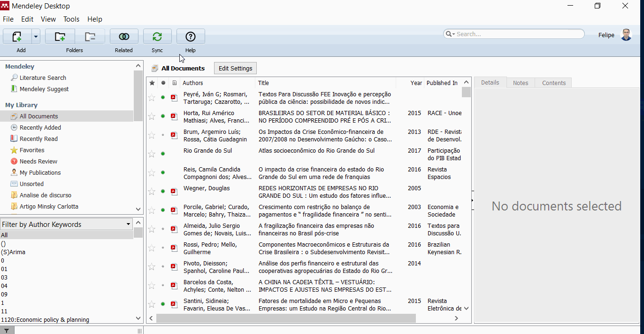The width and height of the screenshot is (644, 334).
Task: Click the Help toolbar icon
Action: click(191, 37)
